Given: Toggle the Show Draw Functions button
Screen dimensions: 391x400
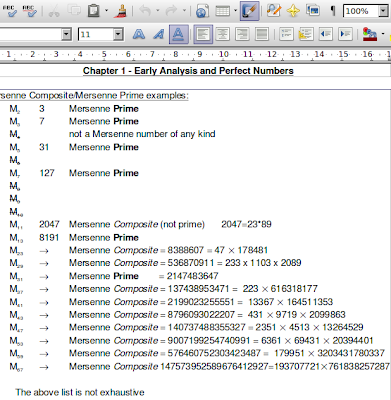Looking at the screenshot, I should pyautogui.click(x=250, y=11).
